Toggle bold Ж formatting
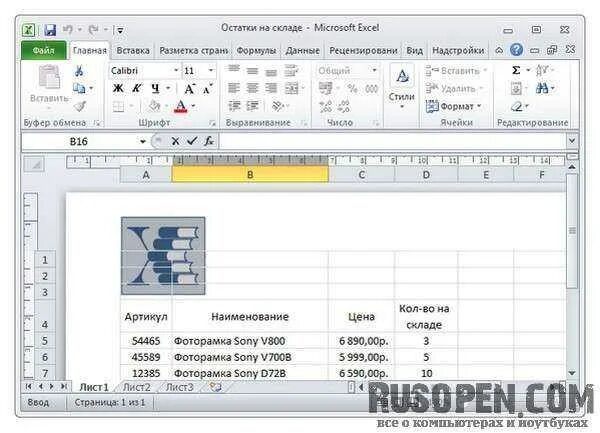Screen dimensions: 600x433 pos(118,89)
